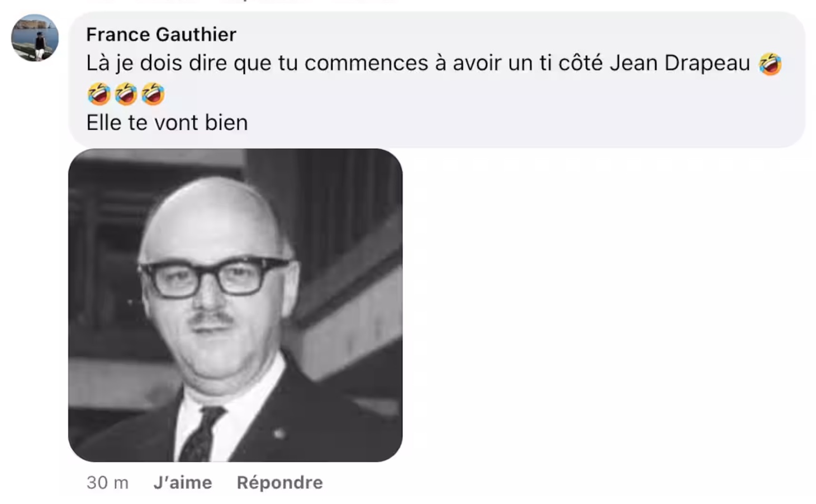Click the man's mustache in the photo
The image size is (816, 504).
tap(212, 319)
